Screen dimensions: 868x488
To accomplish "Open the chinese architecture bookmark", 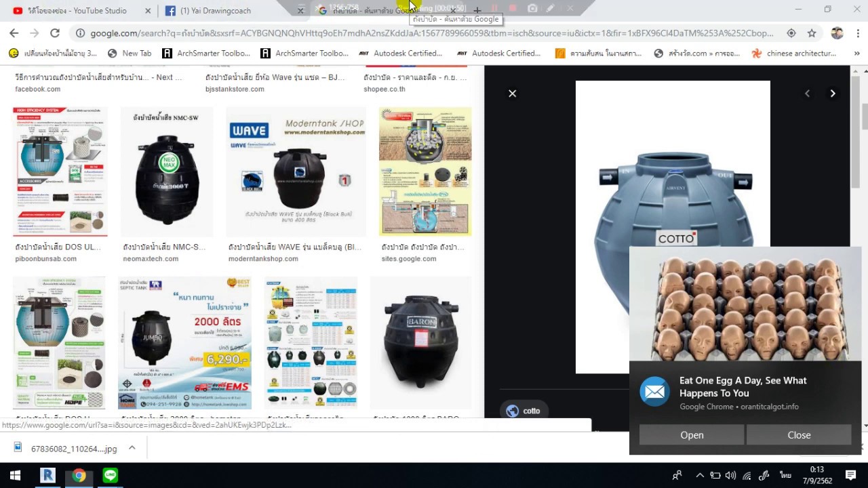I will (794, 53).
